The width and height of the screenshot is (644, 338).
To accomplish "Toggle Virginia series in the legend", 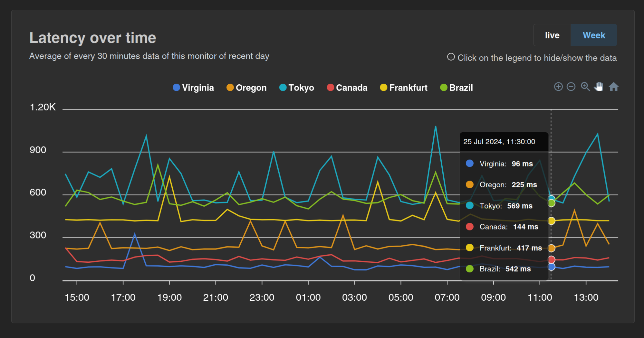I will point(193,88).
